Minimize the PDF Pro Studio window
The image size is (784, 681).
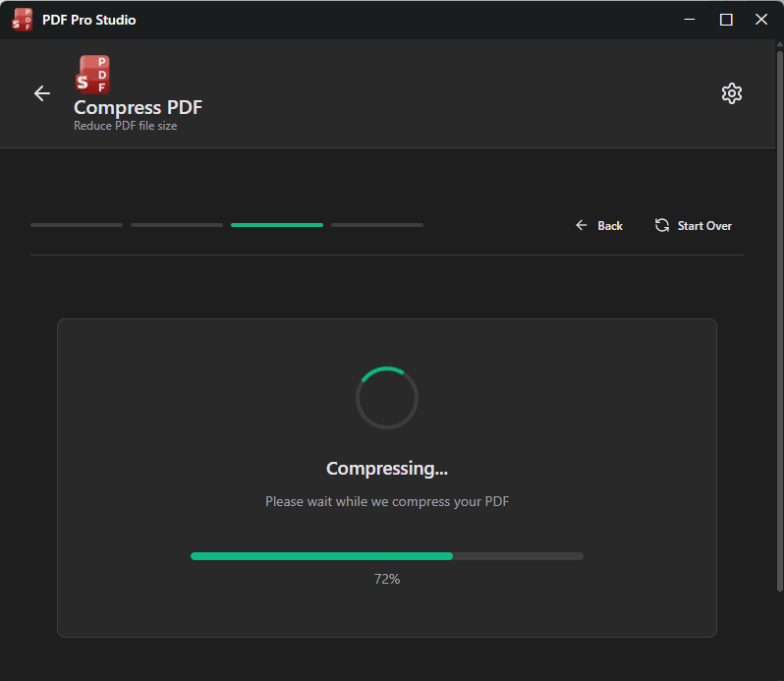(690, 20)
